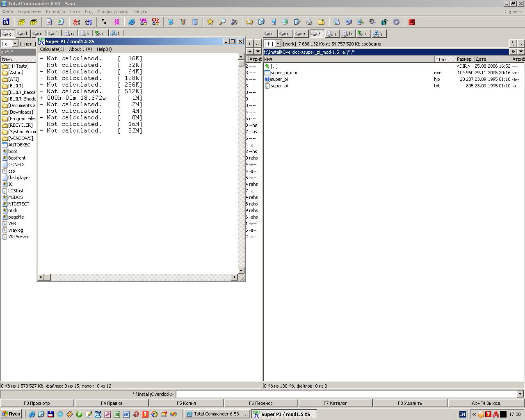Open the Команды menu
The width and height of the screenshot is (525, 420).
click(55, 11)
